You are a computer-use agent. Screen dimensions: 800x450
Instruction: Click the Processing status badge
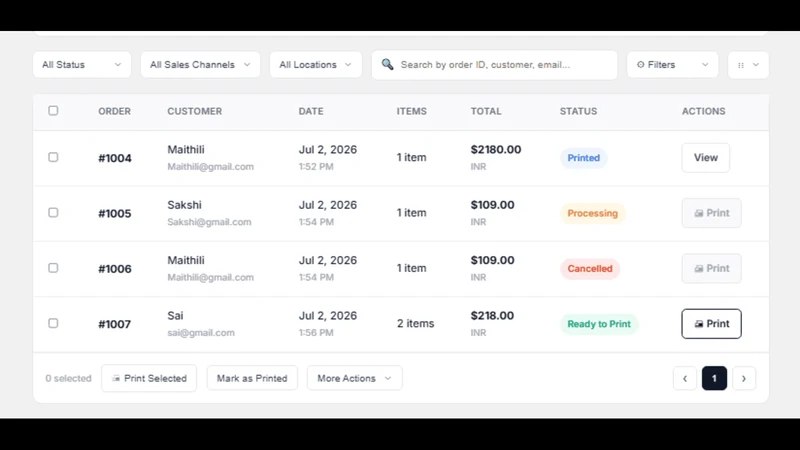593,213
